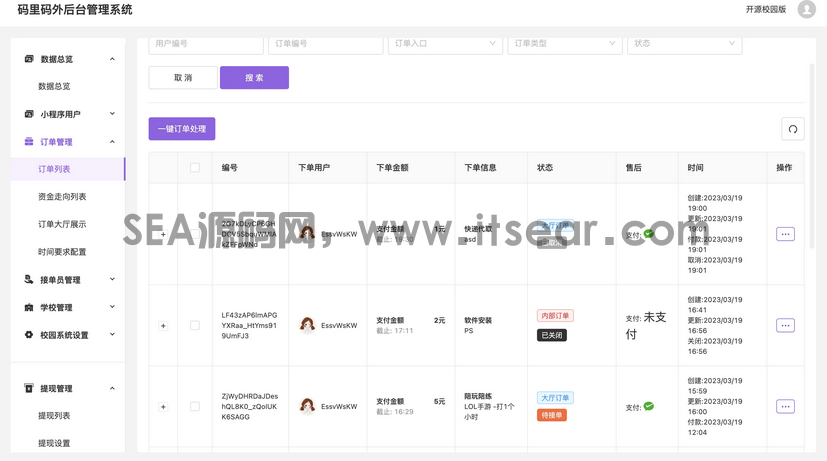This screenshot has width=827, height=461.
Task: Click the refresh icon above the table
Action: tap(793, 129)
